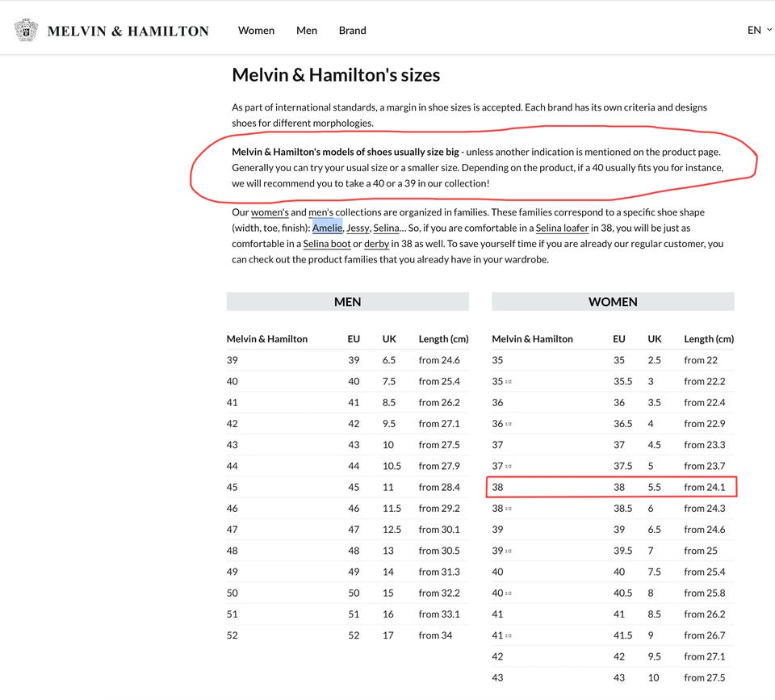
Task: Open the Jessy family link
Action: pos(358,228)
